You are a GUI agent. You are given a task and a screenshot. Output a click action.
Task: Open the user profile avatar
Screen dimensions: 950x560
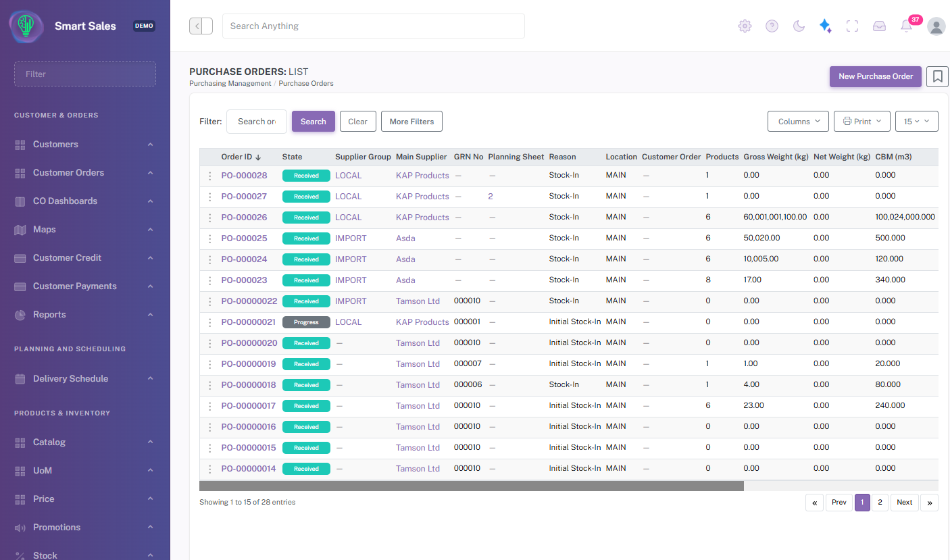936,26
